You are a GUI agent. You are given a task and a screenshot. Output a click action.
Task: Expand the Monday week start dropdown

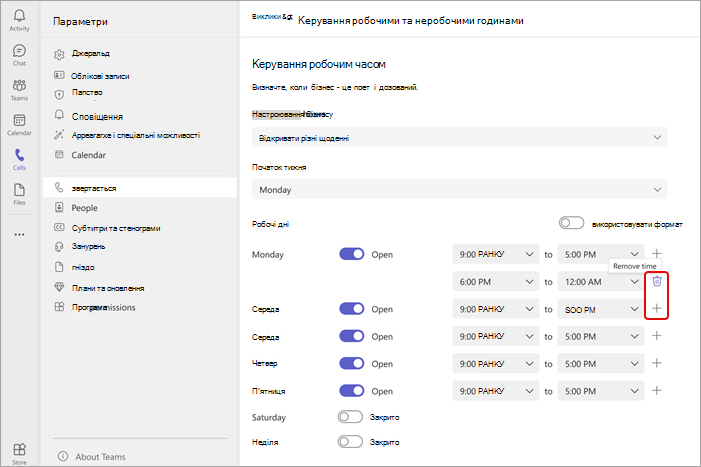point(460,189)
